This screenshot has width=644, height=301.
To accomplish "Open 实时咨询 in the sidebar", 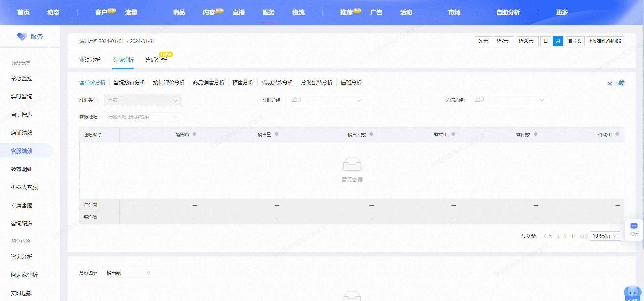I will 21,97.
